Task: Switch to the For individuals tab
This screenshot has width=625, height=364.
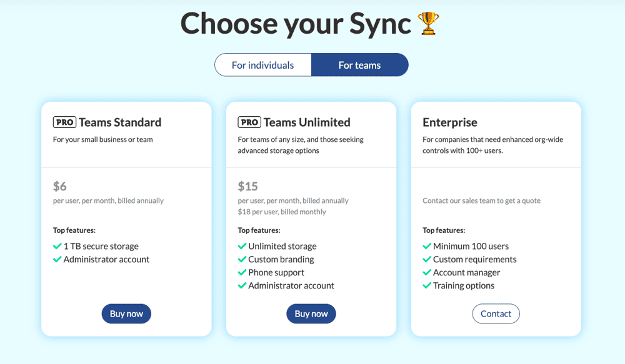Action: (263, 64)
